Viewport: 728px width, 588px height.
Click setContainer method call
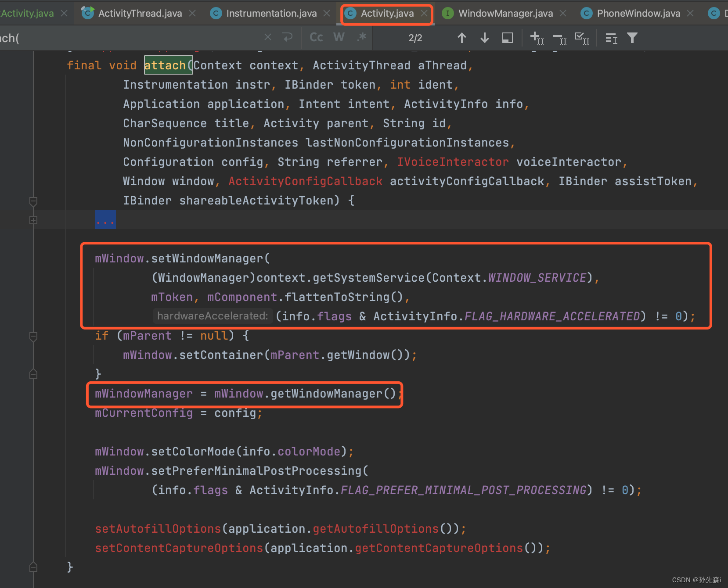pos(221,355)
